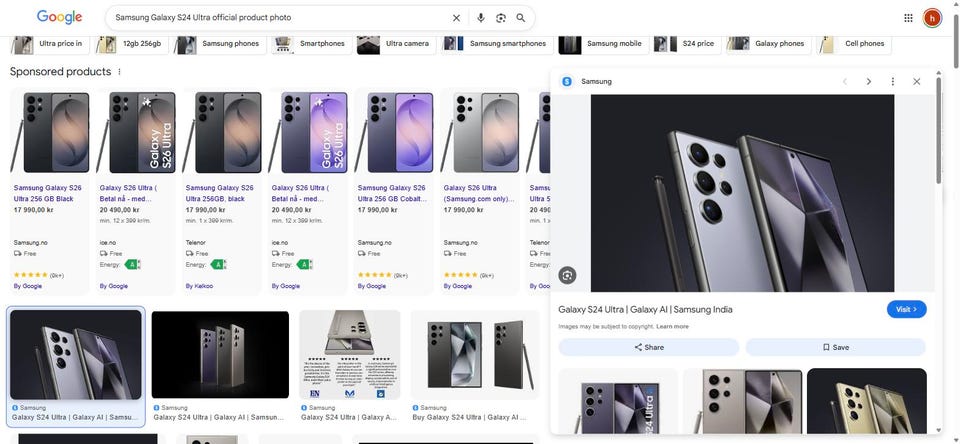
Task: Select the Ultra camera filter chip
Action: click(397, 44)
